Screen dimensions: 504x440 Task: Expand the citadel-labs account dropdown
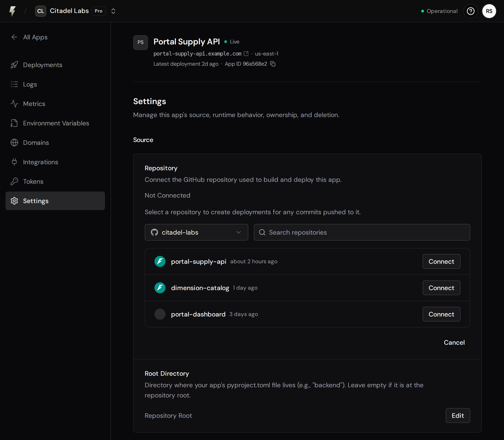[196, 232]
